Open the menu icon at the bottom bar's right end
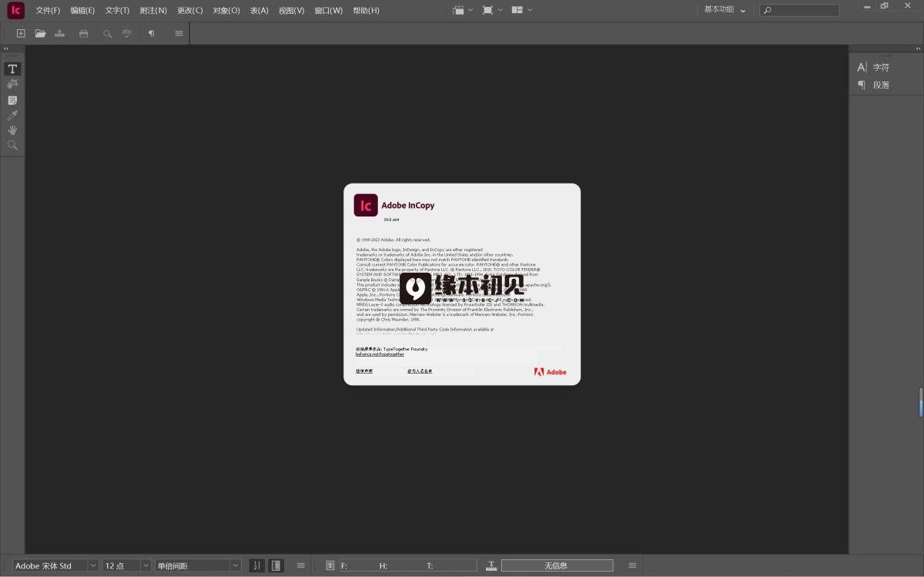Screen dimensions: 924x577 [632, 565]
